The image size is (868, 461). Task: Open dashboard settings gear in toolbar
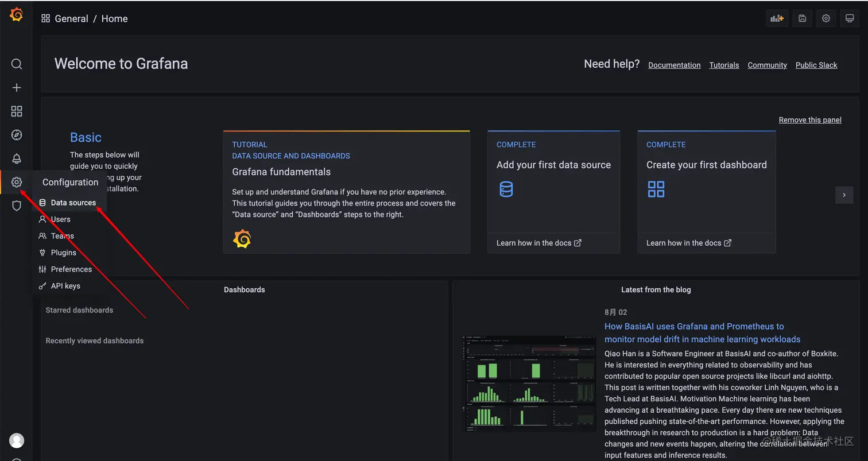pos(826,18)
